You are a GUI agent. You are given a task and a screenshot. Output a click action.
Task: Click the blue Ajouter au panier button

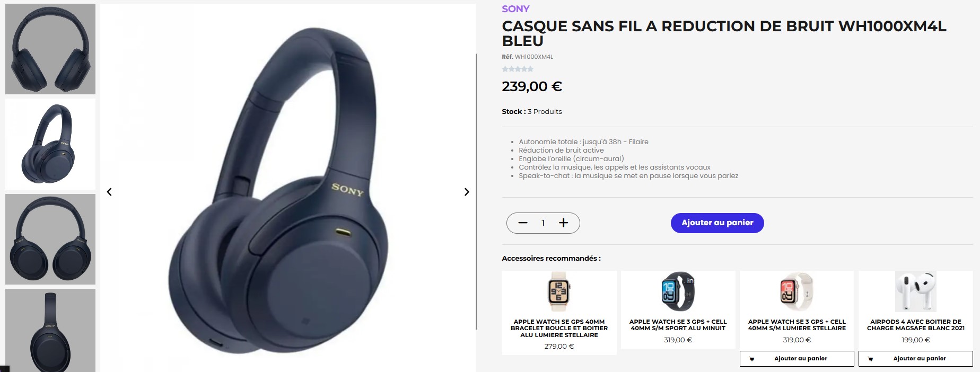coord(717,223)
